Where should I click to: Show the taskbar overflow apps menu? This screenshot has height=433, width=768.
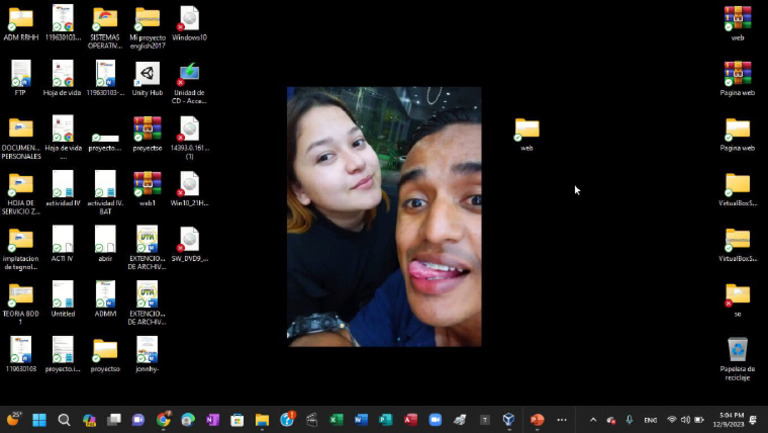coord(561,420)
